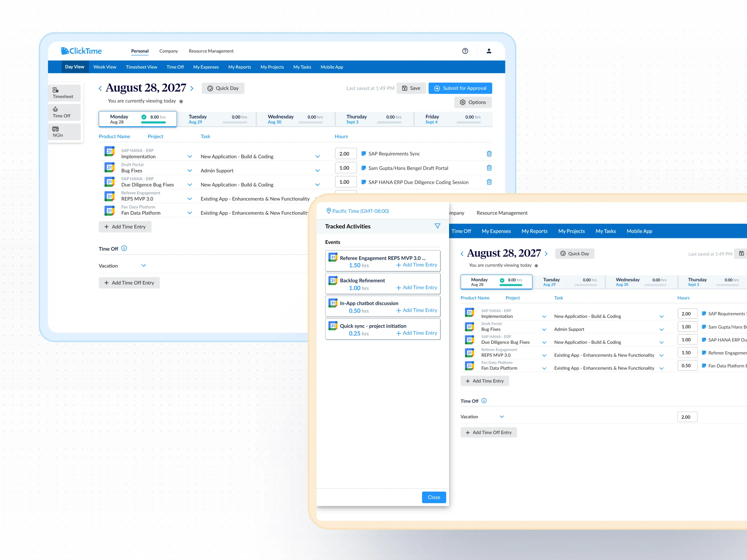Delete the SAP Requirements Sync entry
This screenshot has height=560, width=747.
tap(489, 154)
